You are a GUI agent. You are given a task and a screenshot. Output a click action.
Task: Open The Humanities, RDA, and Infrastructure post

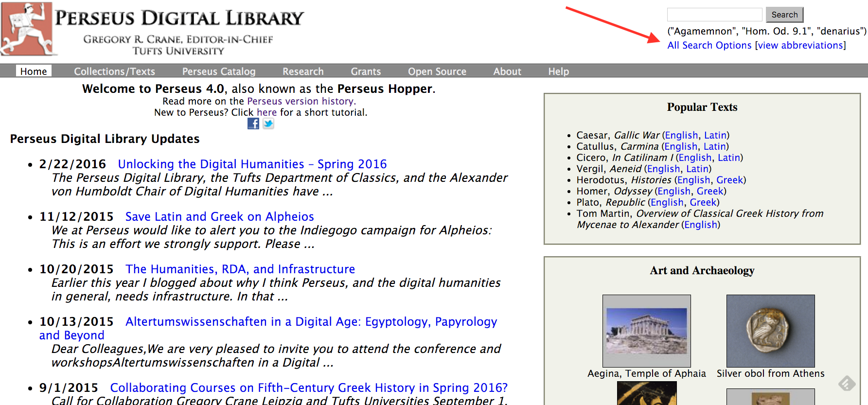240,269
